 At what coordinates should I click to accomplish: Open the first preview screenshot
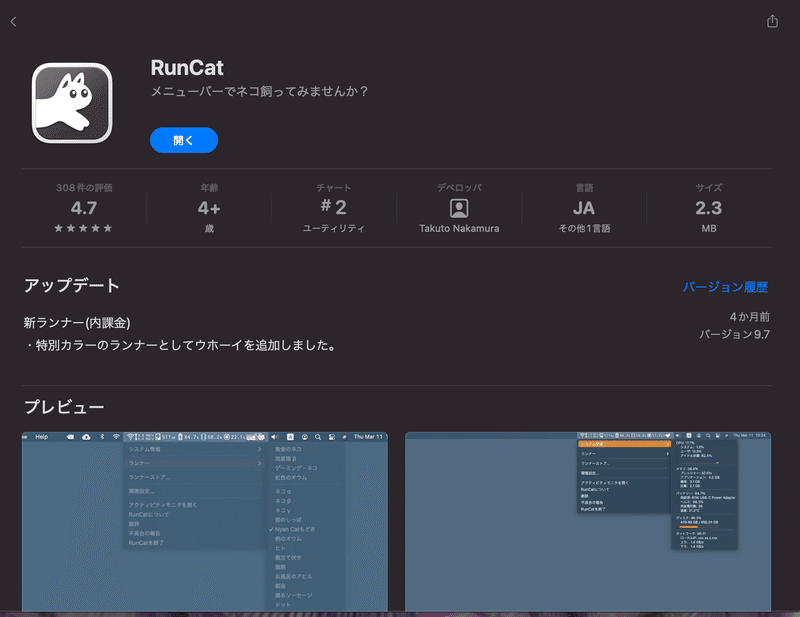coord(205,522)
